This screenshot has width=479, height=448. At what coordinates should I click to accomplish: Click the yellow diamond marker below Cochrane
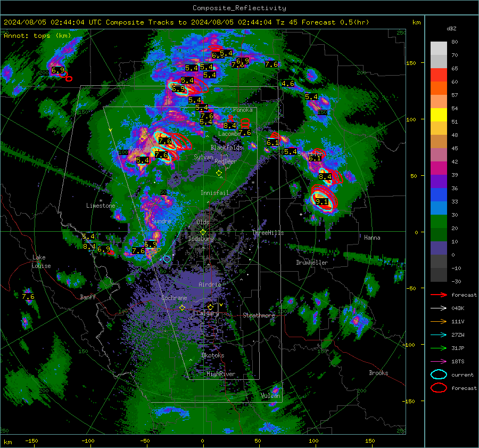pyautogui.click(x=182, y=308)
